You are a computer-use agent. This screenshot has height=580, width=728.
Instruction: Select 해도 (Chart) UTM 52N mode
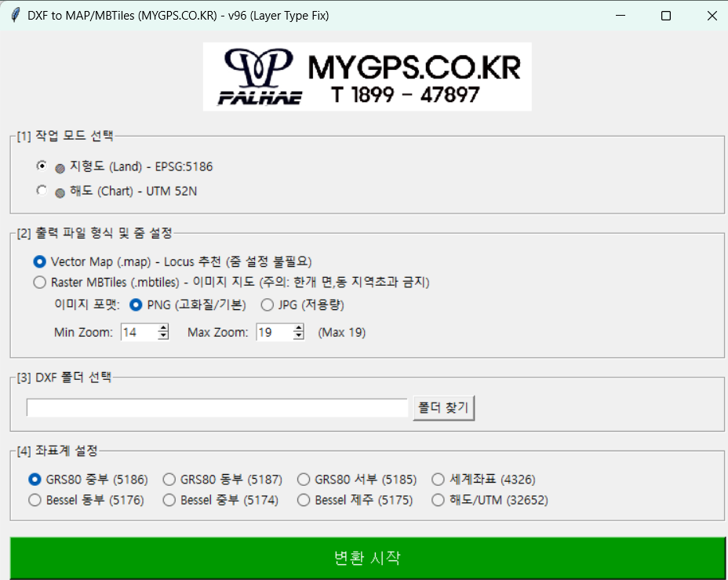click(42, 191)
